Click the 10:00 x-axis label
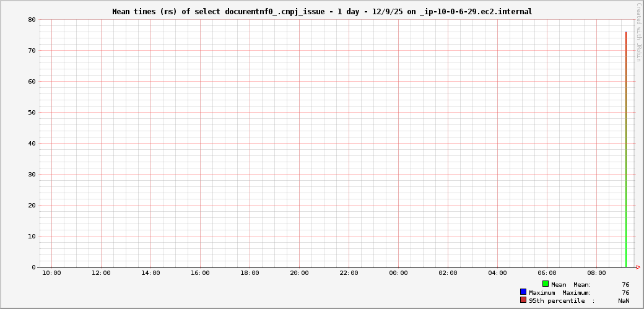Screen dimensions: 644x309 52,273
